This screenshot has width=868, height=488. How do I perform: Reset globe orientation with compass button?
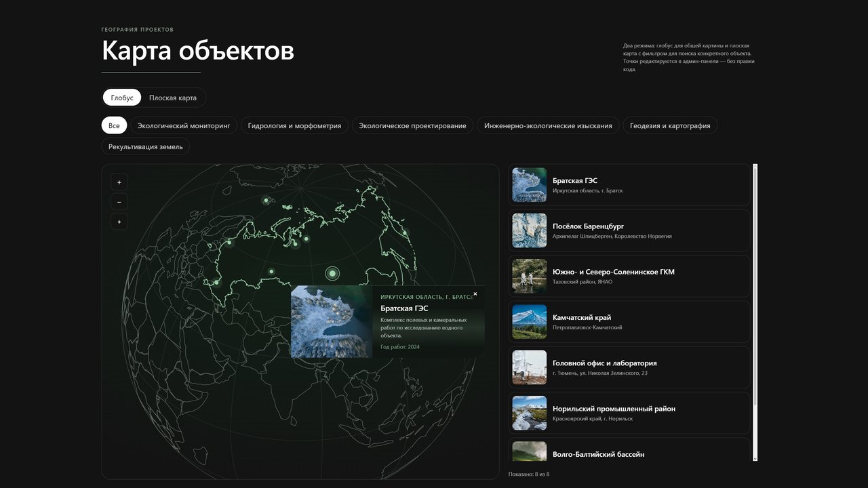coord(119,222)
